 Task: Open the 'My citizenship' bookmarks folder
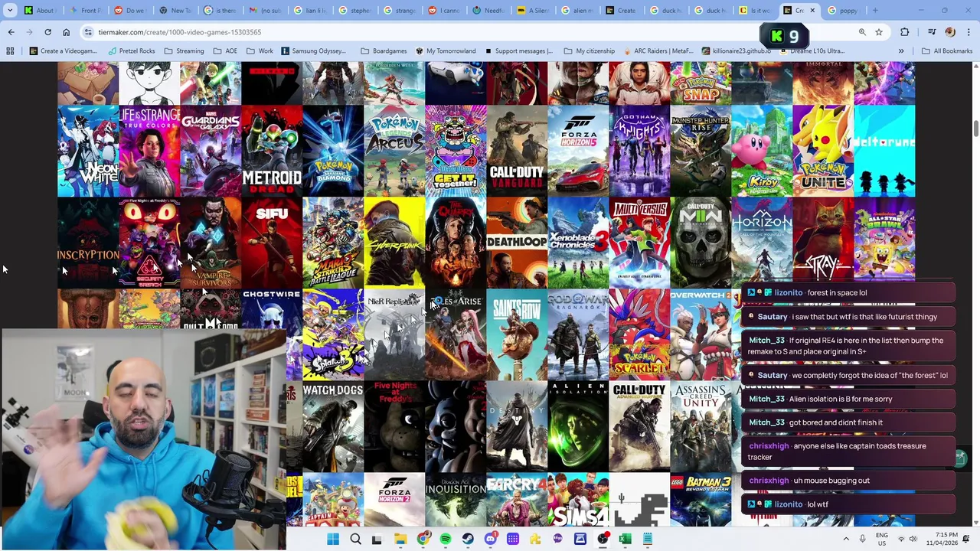pos(589,51)
